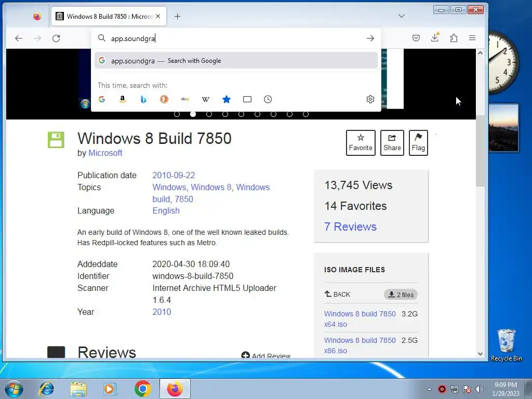Click the volume speaker tray icon

480,389
